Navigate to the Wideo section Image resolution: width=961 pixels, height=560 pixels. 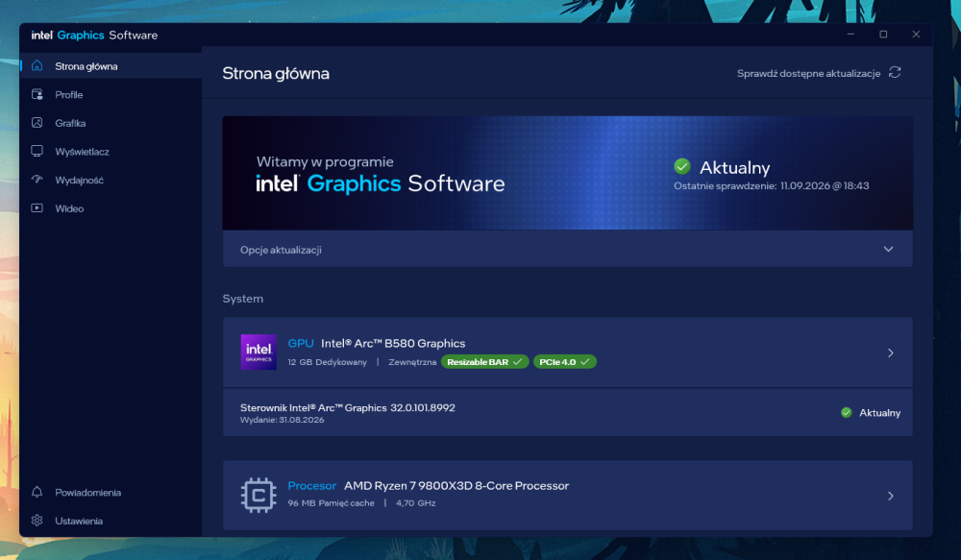(x=111, y=208)
